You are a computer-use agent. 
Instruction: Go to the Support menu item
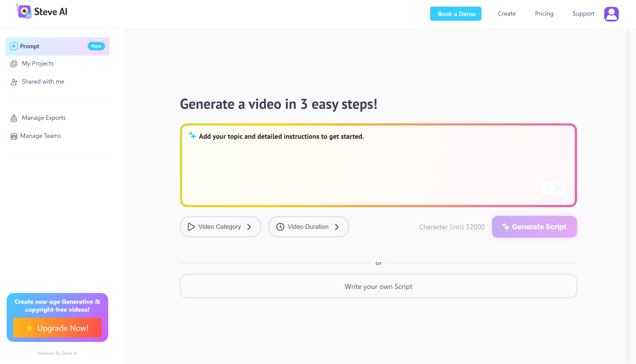click(583, 14)
